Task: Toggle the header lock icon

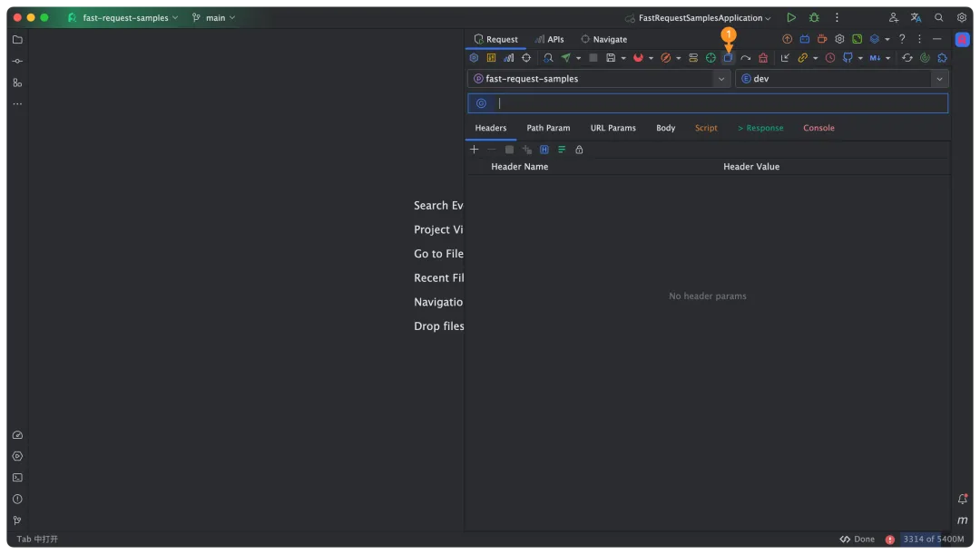Action: pyautogui.click(x=579, y=150)
